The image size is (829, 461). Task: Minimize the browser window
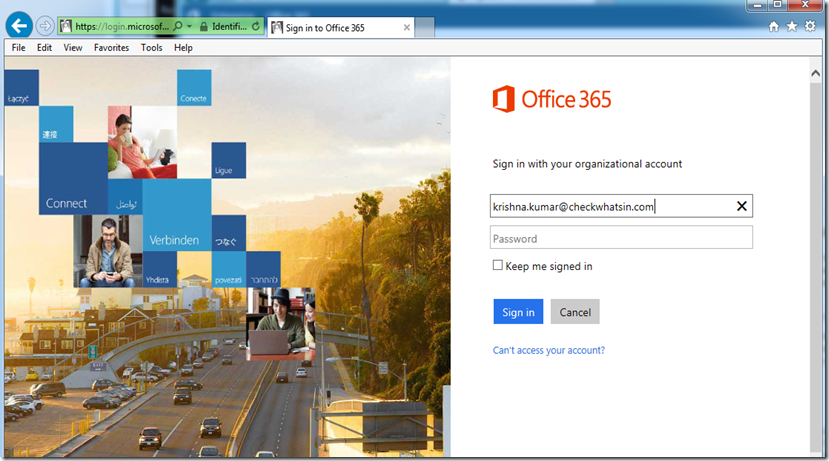point(757,5)
